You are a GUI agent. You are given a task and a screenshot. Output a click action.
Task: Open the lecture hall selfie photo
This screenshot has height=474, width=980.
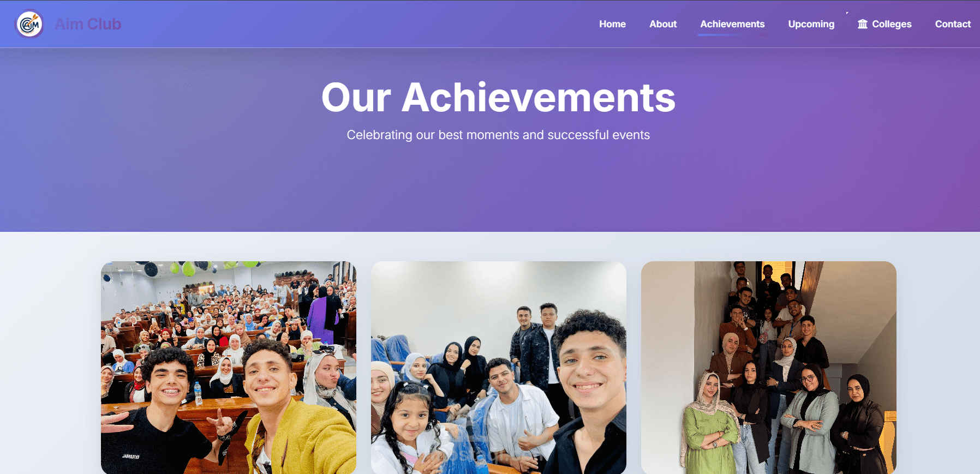pyautogui.click(x=229, y=368)
